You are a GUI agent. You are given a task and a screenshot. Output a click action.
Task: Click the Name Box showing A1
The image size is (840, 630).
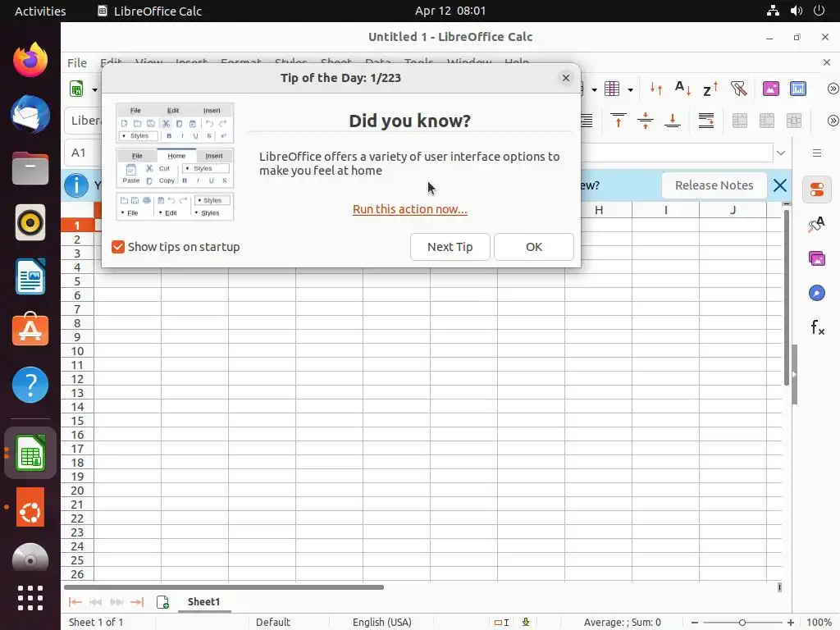(83, 153)
